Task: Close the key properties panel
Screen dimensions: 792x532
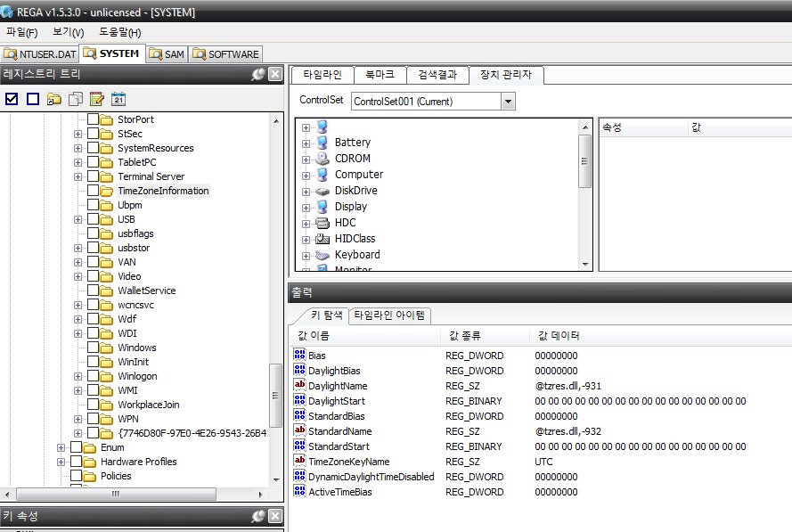Action: tap(275, 516)
